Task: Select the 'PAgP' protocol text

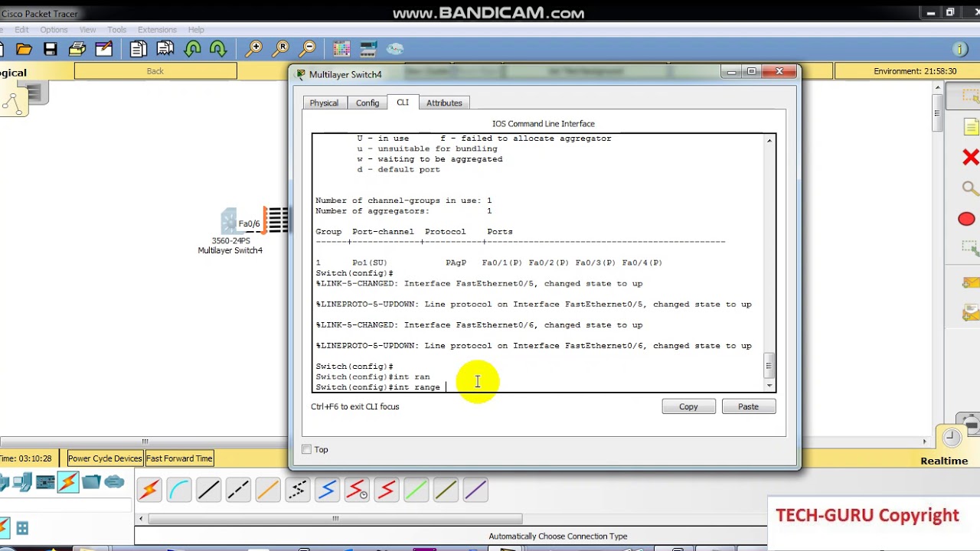Action: pos(456,262)
